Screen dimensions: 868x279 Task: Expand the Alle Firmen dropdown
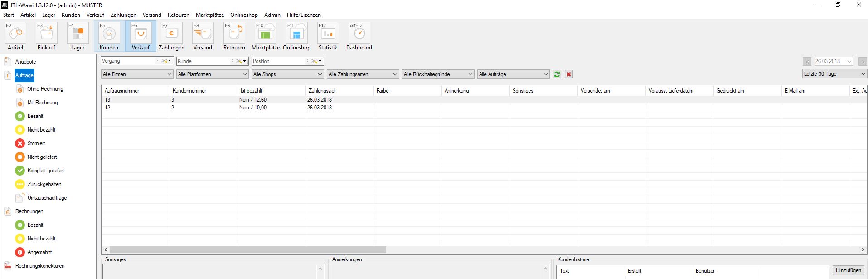point(137,74)
